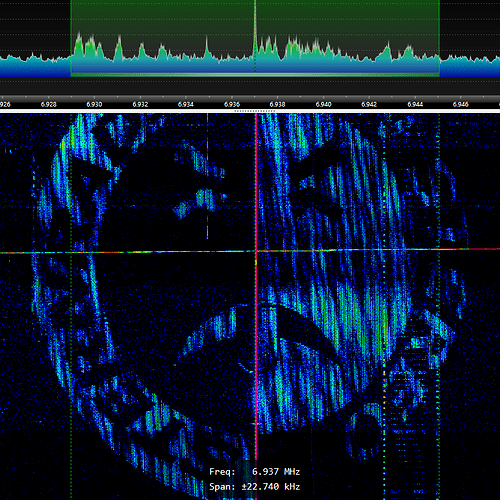Screen dimensions: 500x500
Task: Click the filter passband's right green edge
Action: 439,38
